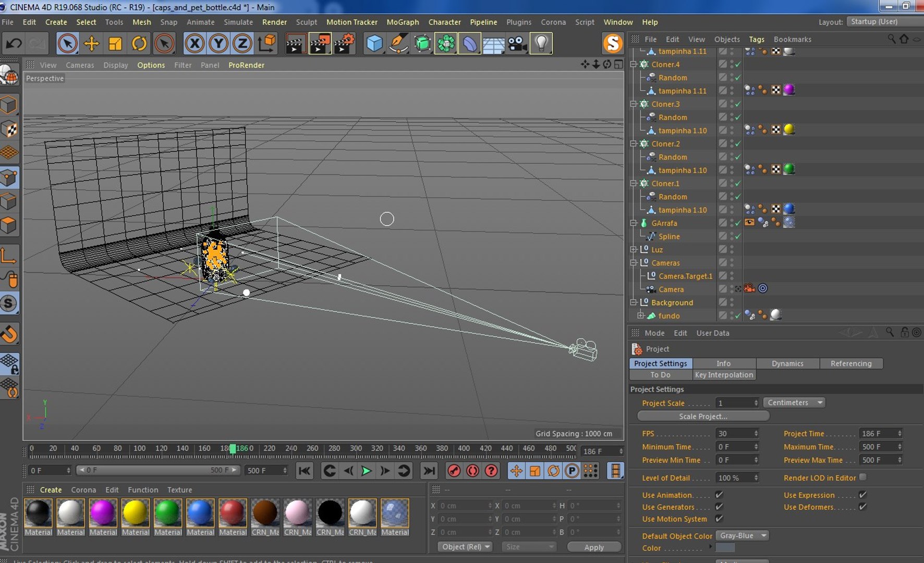The height and width of the screenshot is (563, 924).
Task: Add a Floor environment object
Action: [x=493, y=43]
